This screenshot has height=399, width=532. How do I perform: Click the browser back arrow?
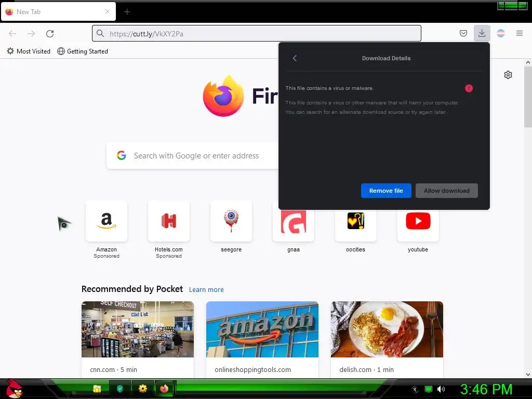pos(12,34)
